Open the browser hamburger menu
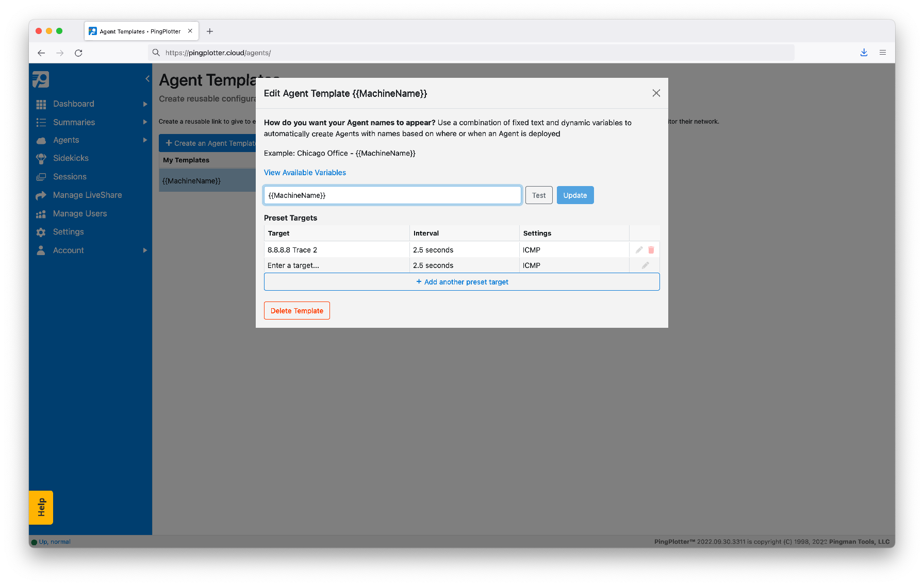 pos(883,53)
